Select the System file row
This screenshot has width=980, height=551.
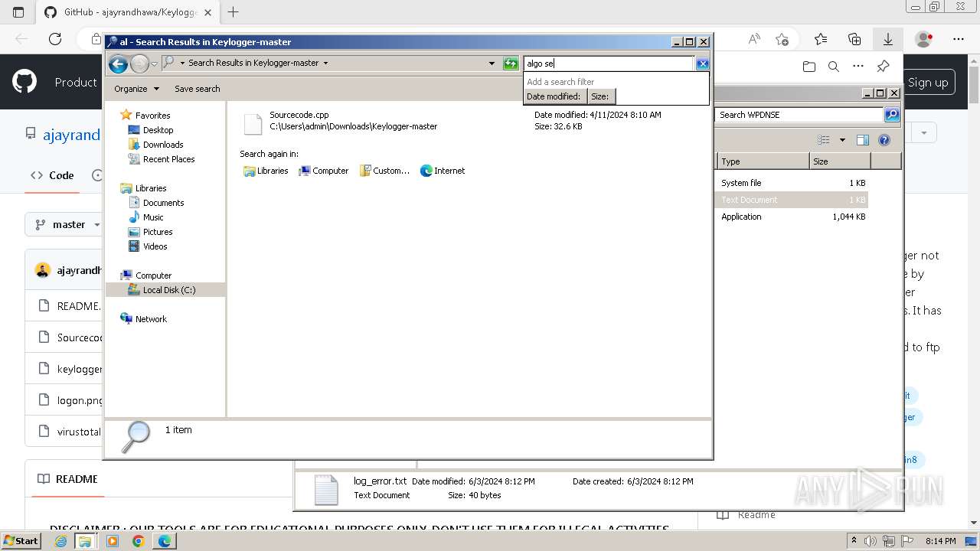pyautogui.click(x=792, y=183)
